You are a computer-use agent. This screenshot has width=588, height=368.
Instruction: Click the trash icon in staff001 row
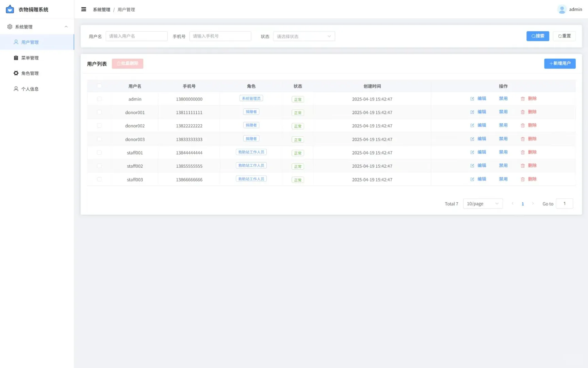click(523, 152)
